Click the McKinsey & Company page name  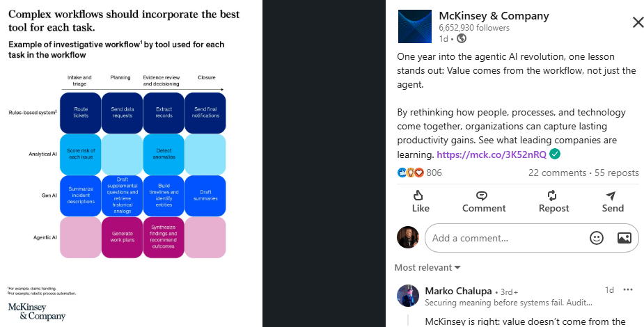[x=494, y=16]
